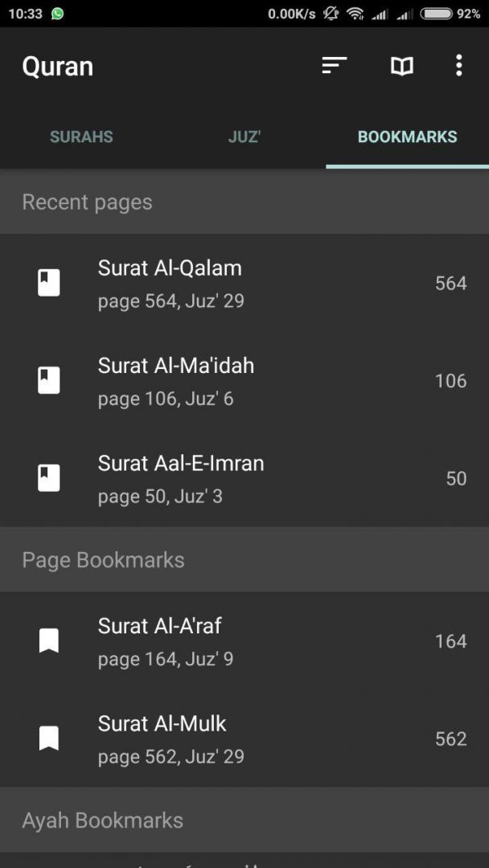Viewport: 489px width, 868px height.
Task: Tap the bookmark icon beside Surat Al-Mulk
Action: click(49, 738)
